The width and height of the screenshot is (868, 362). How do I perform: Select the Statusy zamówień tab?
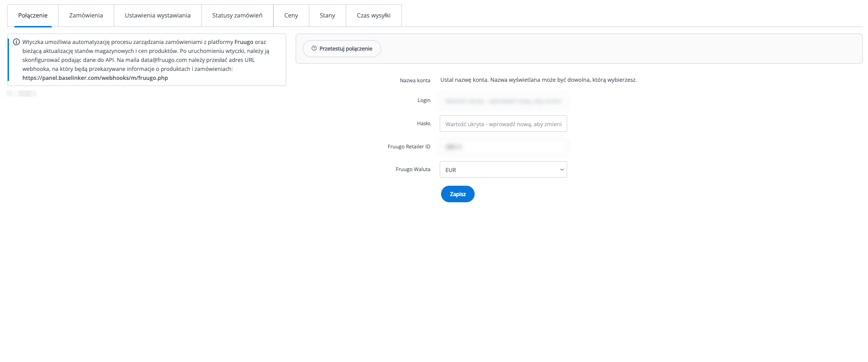[x=237, y=16]
